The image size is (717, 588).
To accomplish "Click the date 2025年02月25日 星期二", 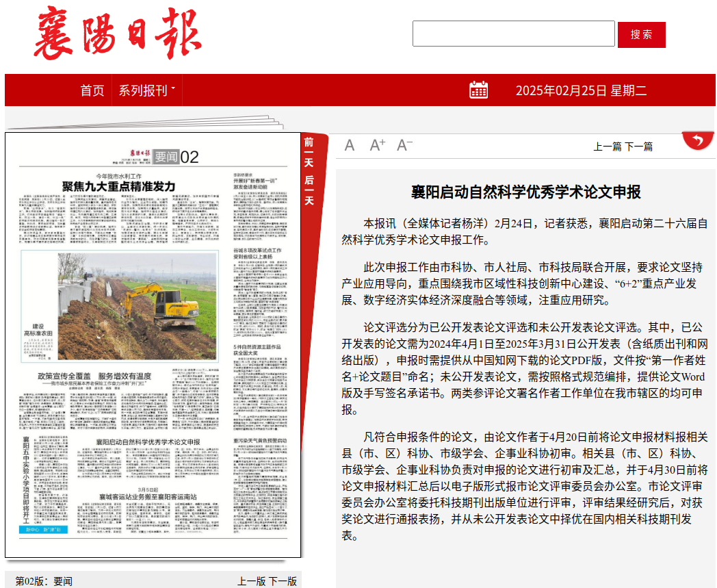I will 581,90.
